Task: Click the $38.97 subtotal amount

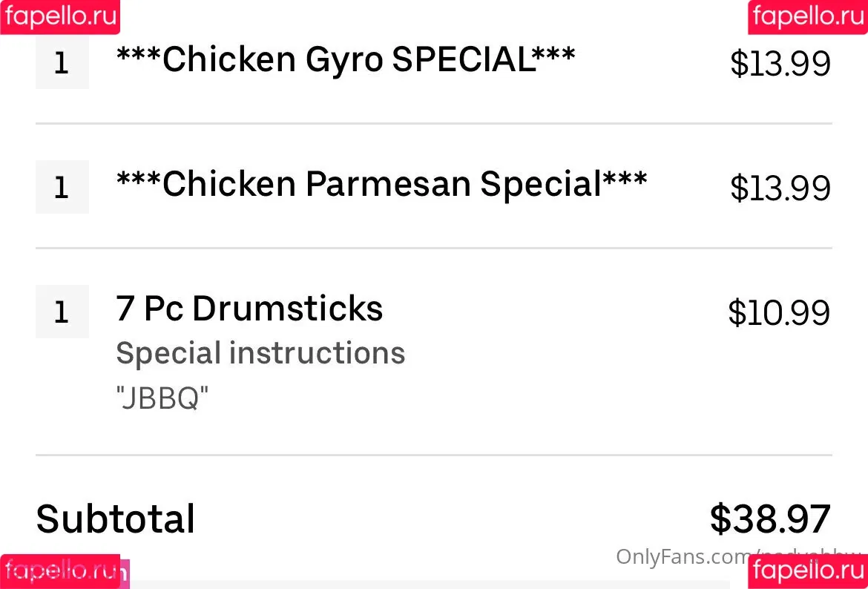Action: coord(770,519)
